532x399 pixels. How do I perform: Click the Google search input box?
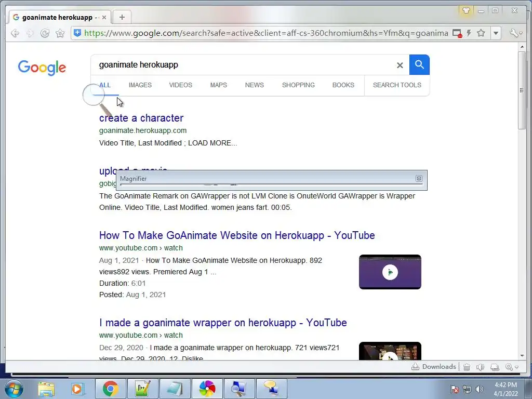pos(244,65)
